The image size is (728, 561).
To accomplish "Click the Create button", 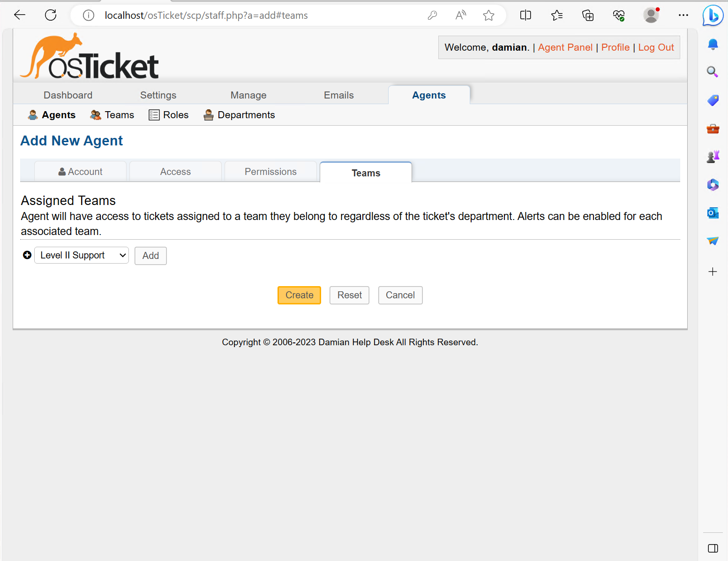I will [x=299, y=295].
